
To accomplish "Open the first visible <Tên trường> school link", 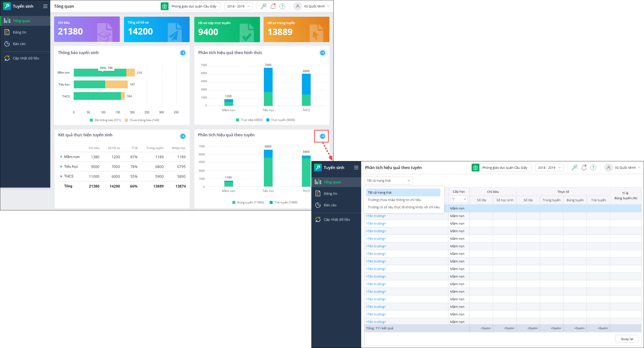I will [x=376, y=216].
